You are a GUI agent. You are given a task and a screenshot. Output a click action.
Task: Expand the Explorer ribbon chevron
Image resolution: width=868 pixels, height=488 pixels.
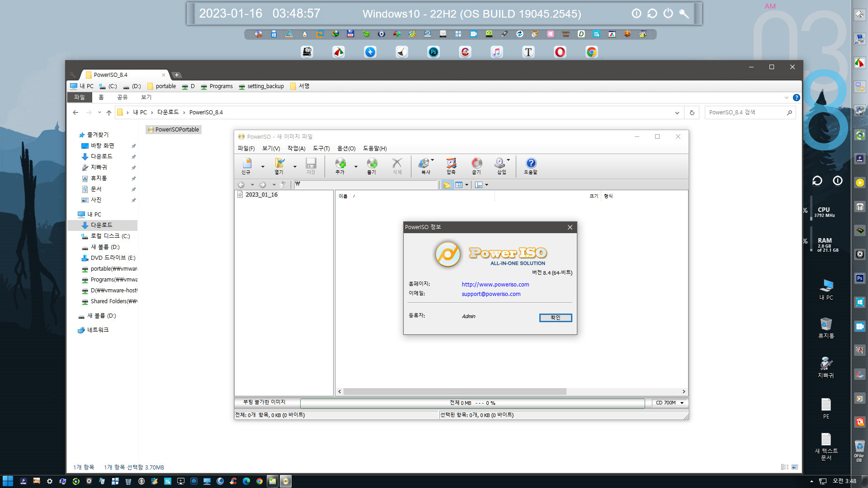(x=787, y=98)
